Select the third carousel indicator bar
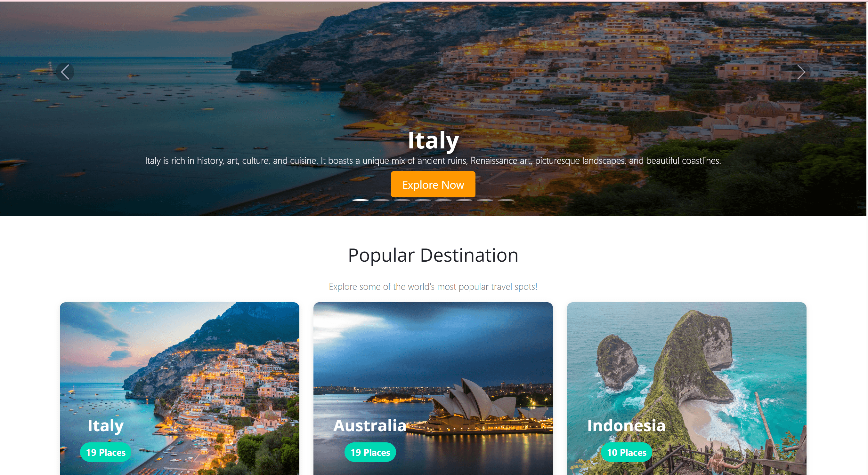 coord(402,200)
